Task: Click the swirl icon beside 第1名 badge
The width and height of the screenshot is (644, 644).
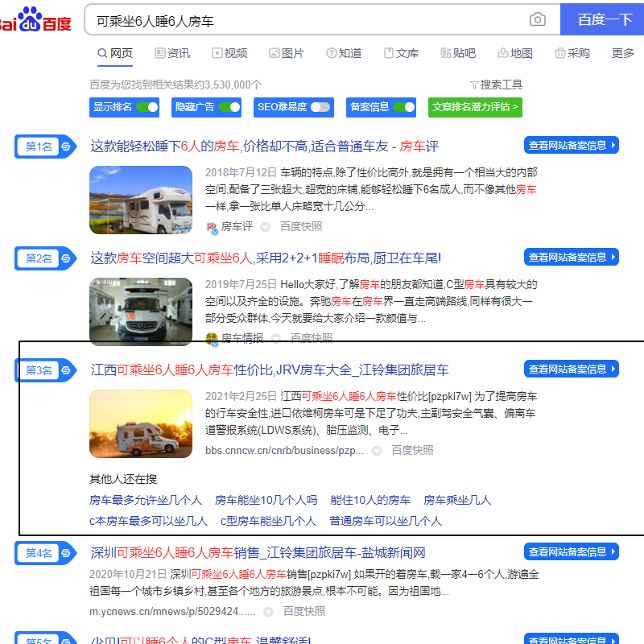Action: click(x=66, y=147)
